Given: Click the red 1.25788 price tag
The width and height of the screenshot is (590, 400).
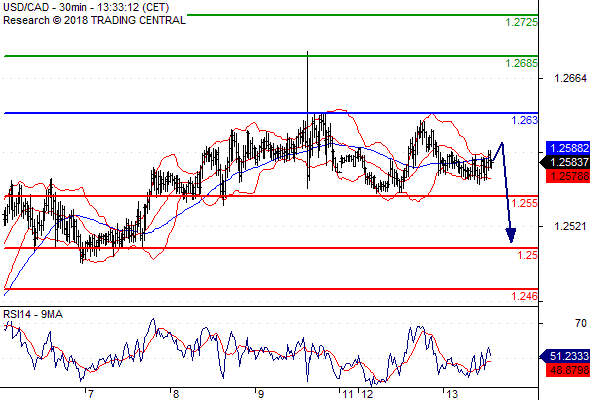Looking at the screenshot, I should coord(568,176).
